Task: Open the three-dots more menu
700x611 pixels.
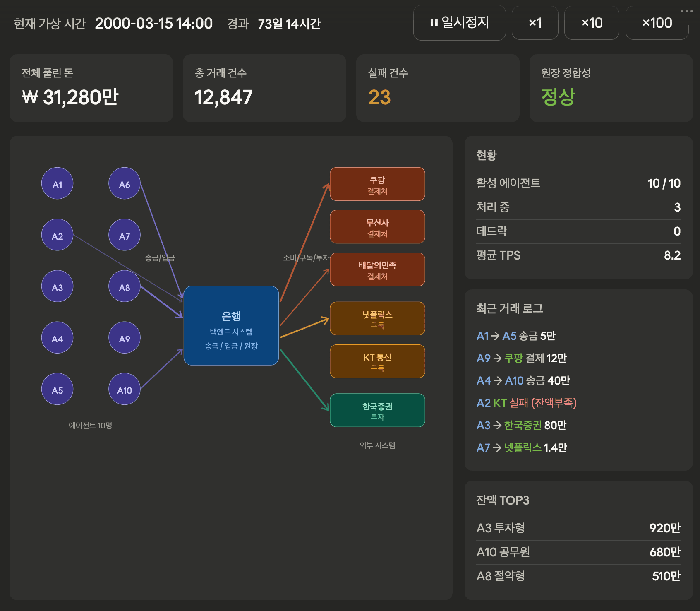Action: [687, 11]
